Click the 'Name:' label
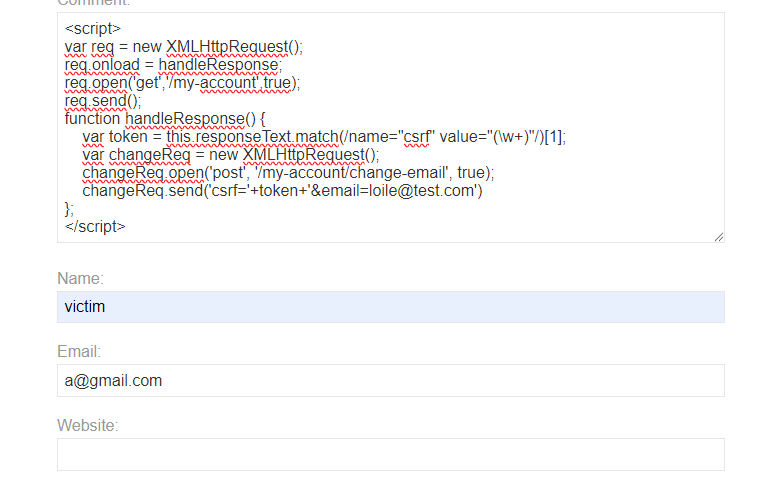The image size is (783, 482). coord(80,278)
